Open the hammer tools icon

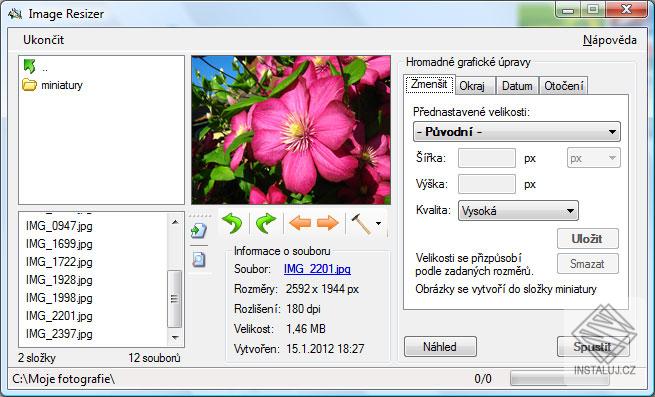point(361,224)
